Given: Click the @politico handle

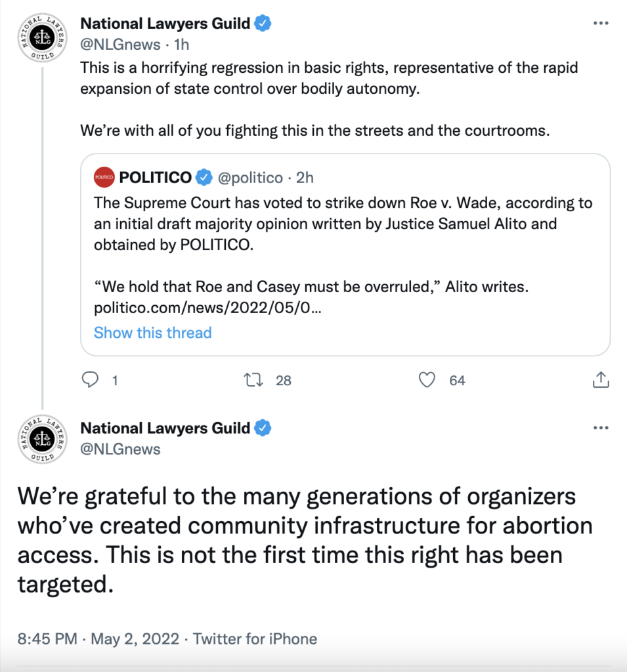Looking at the screenshot, I should (250, 177).
